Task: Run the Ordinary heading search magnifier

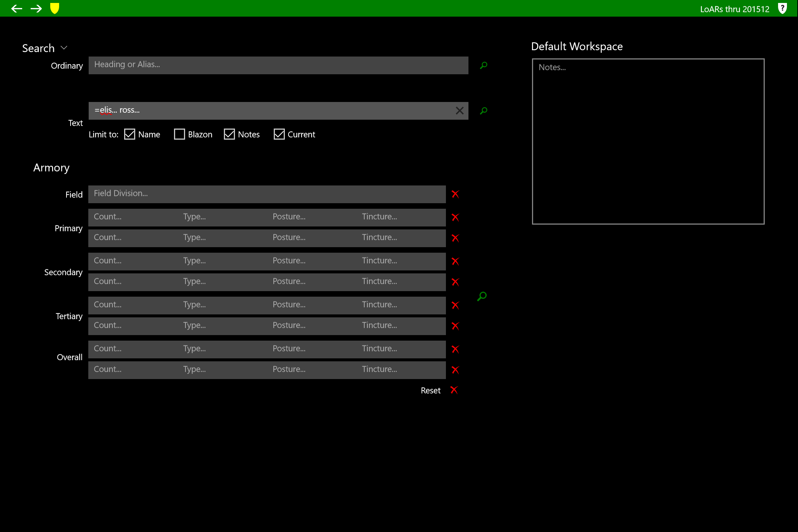Action: pos(483,65)
